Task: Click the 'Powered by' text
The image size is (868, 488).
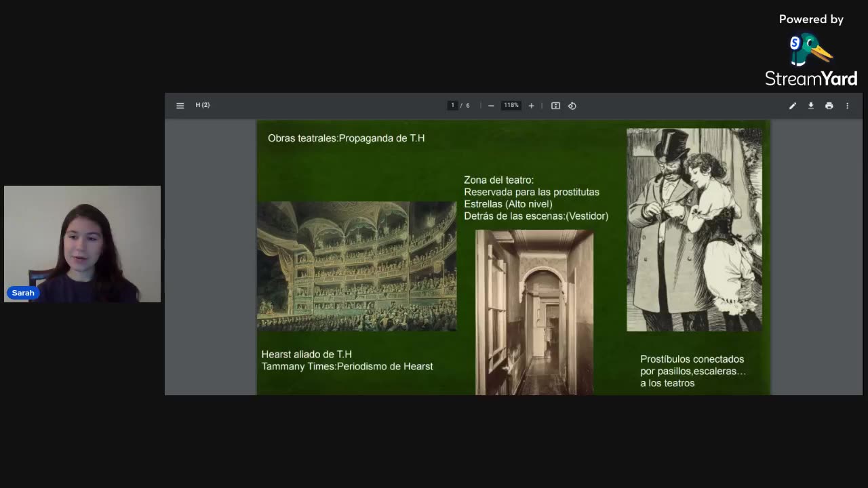Action: [811, 20]
